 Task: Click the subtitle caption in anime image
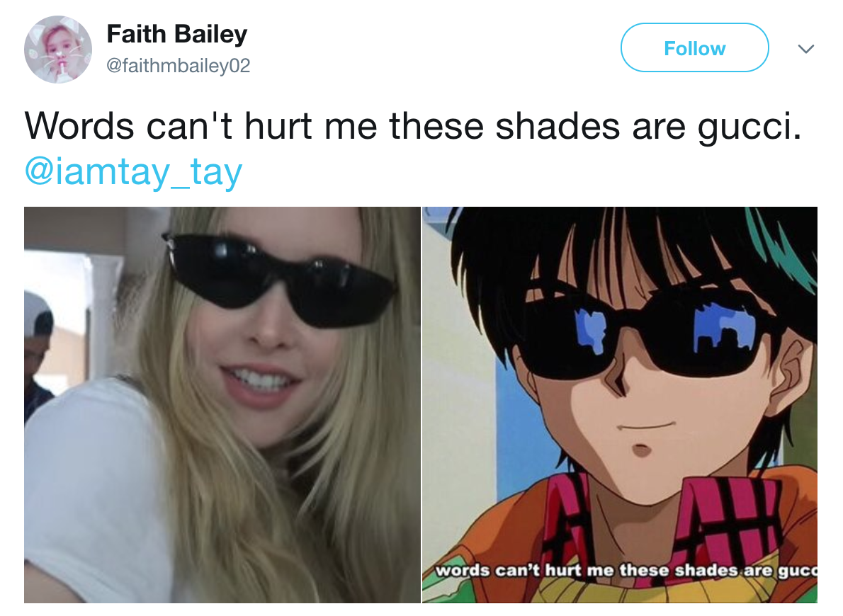[x=626, y=570]
